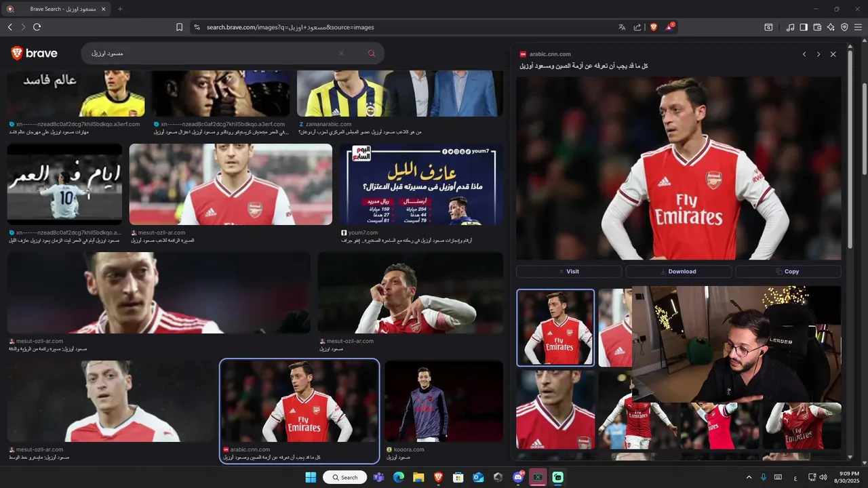Viewport: 868px width, 488px height.
Task: Select highlighted related thumbnail in preview panel
Action: (x=555, y=327)
